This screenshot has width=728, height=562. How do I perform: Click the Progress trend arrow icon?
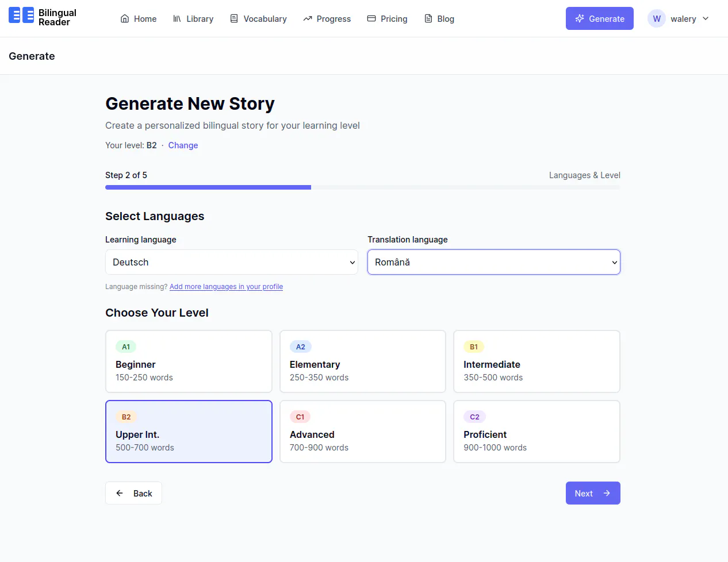point(308,18)
